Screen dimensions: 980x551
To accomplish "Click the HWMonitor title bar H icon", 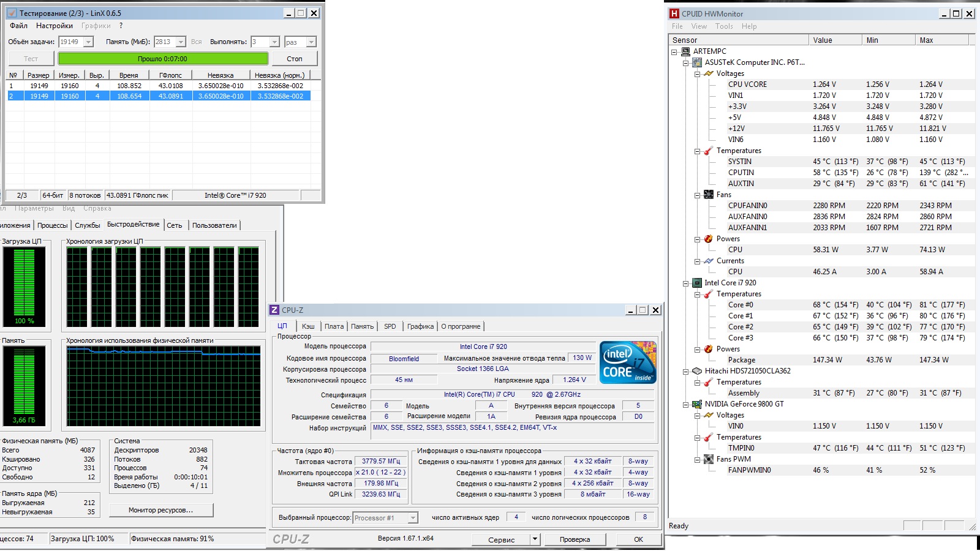I will click(674, 13).
